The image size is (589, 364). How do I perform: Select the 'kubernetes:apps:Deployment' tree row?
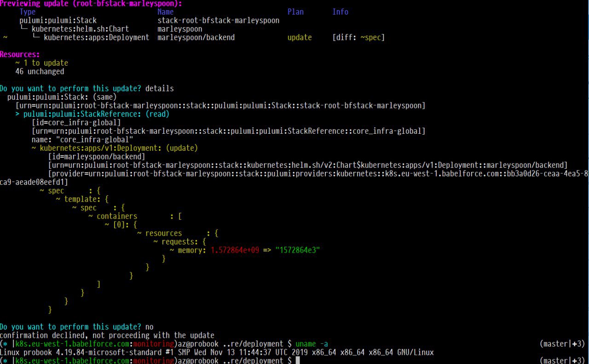pyautogui.click(x=91, y=38)
